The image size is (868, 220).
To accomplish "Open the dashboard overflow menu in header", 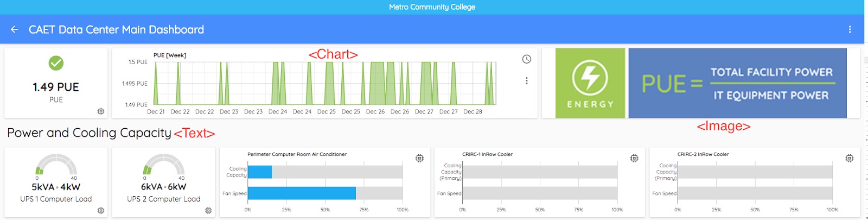I will click(850, 29).
